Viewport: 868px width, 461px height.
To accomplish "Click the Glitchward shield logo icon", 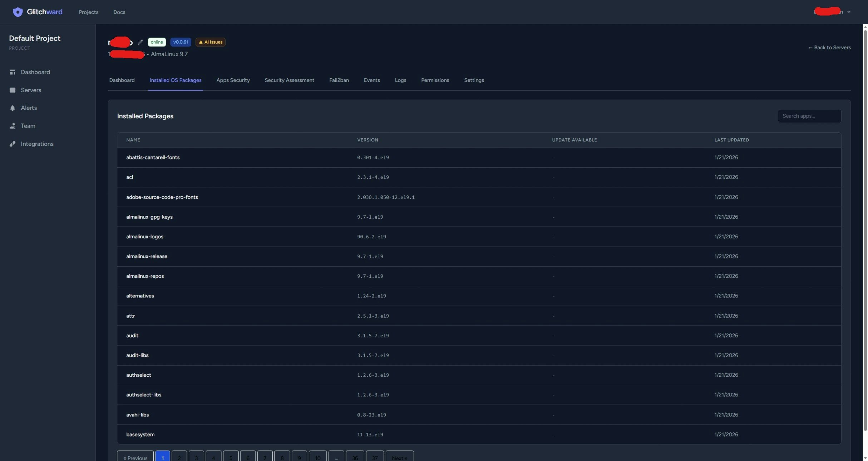I will (x=18, y=12).
